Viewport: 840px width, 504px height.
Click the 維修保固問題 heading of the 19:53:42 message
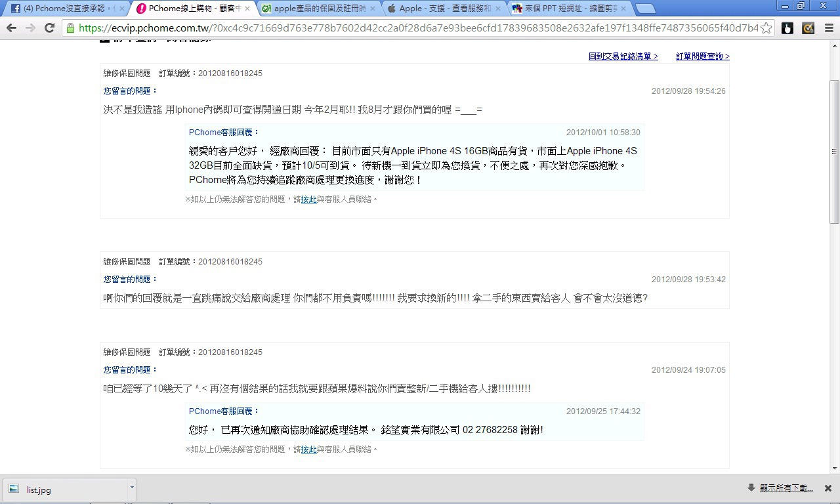point(127,262)
